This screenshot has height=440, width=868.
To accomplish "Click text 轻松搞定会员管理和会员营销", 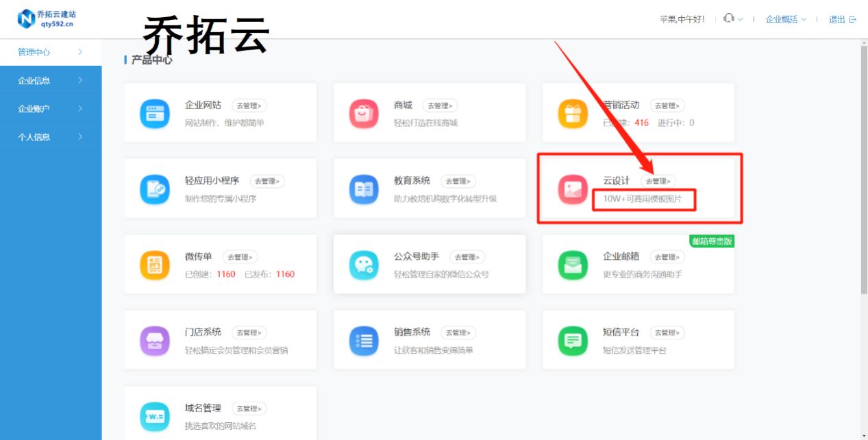I will 236,350.
